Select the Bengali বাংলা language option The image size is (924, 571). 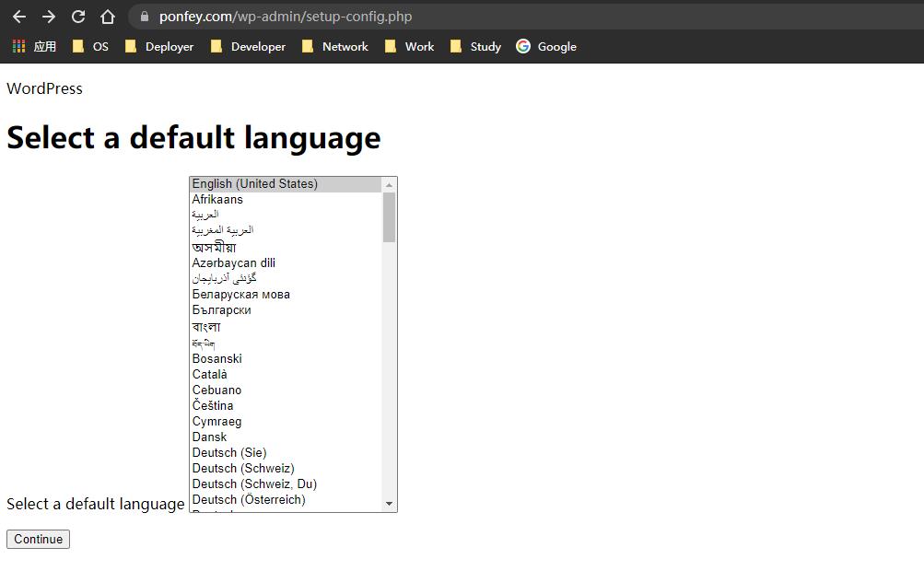(x=286, y=326)
